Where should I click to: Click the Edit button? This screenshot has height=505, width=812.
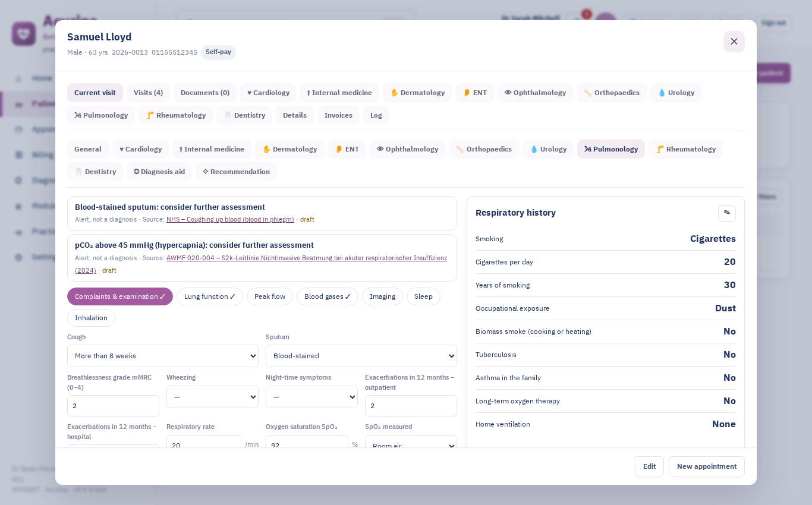[649, 466]
